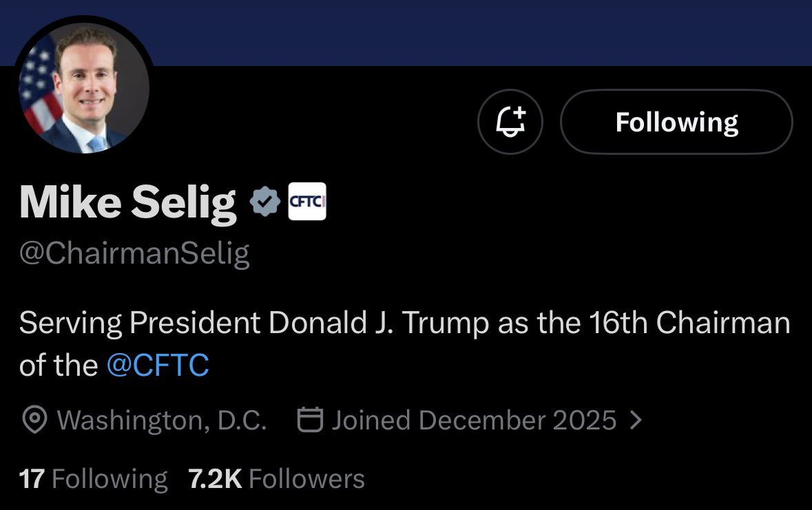
Task: Open the 7.2K Followers list
Action: 276,479
